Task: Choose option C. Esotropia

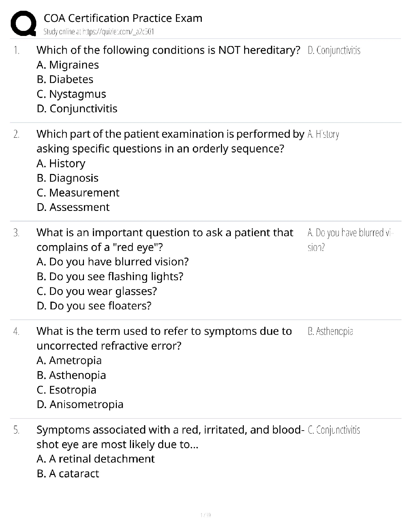Action: [x=66, y=390]
